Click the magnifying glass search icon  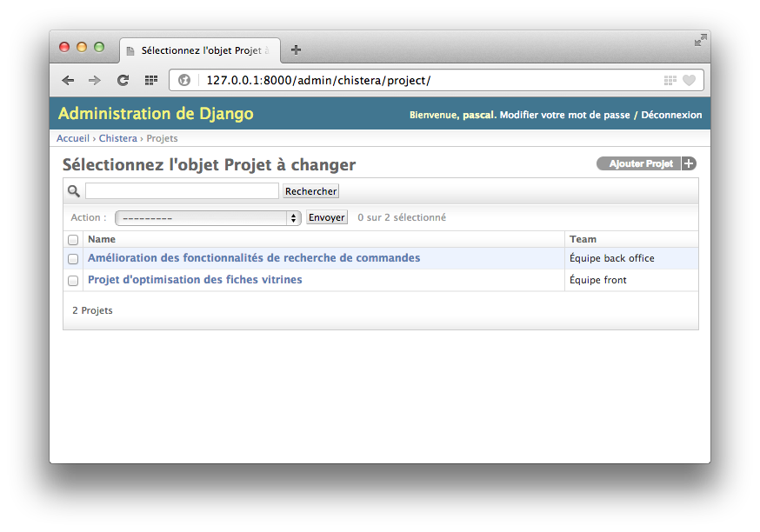74,191
